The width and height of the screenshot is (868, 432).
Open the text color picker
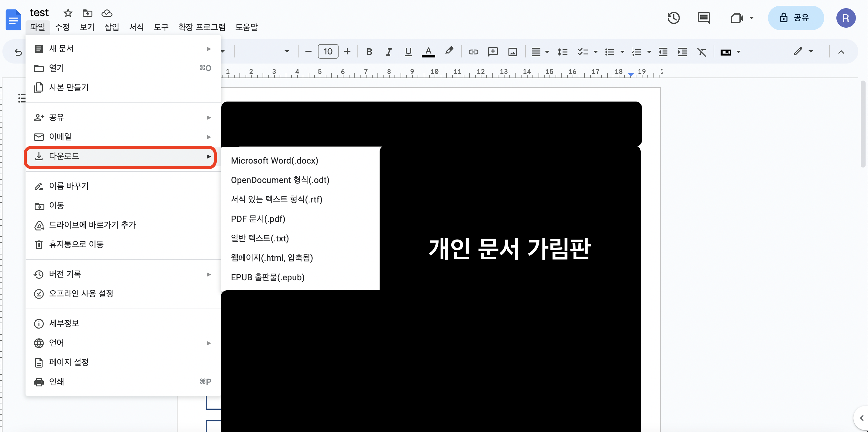428,52
